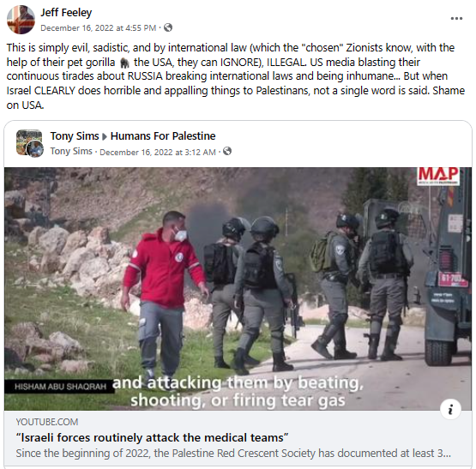Click the video preview thumbnail of soldiers
This screenshot has height=469, width=476.
point(238,289)
